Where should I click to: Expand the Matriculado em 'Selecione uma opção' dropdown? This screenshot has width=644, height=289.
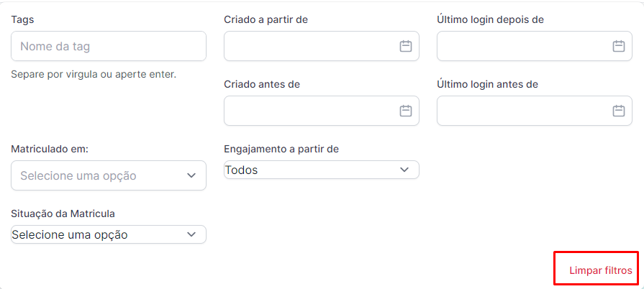[x=101, y=175]
